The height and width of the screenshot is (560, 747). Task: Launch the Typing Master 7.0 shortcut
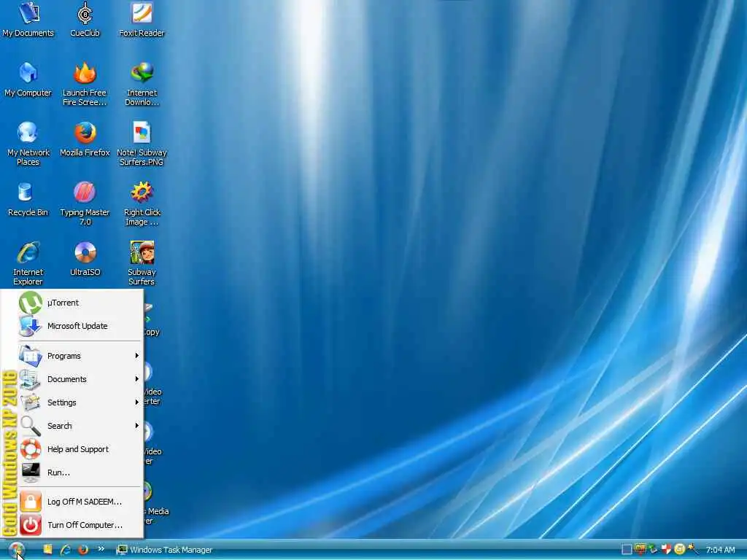(85, 204)
